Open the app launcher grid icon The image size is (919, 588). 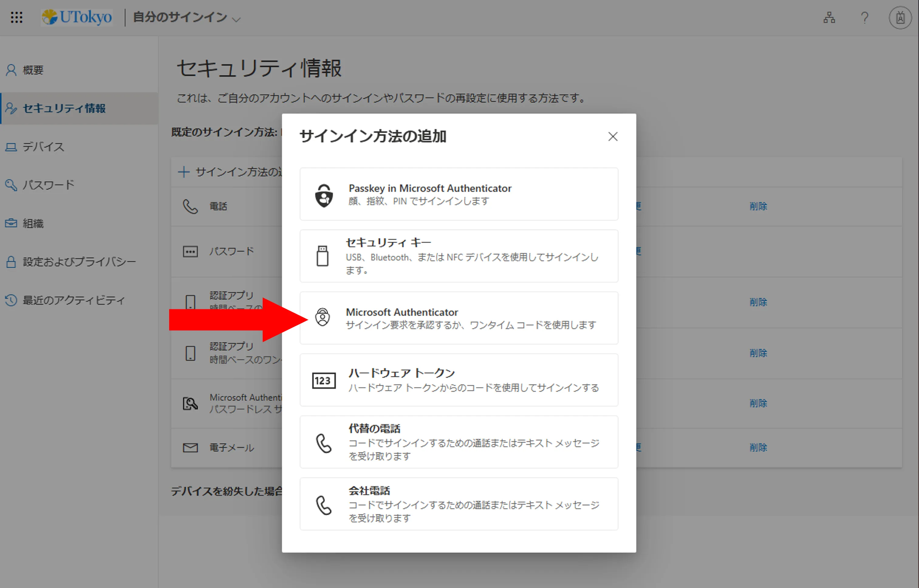click(x=16, y=17)
